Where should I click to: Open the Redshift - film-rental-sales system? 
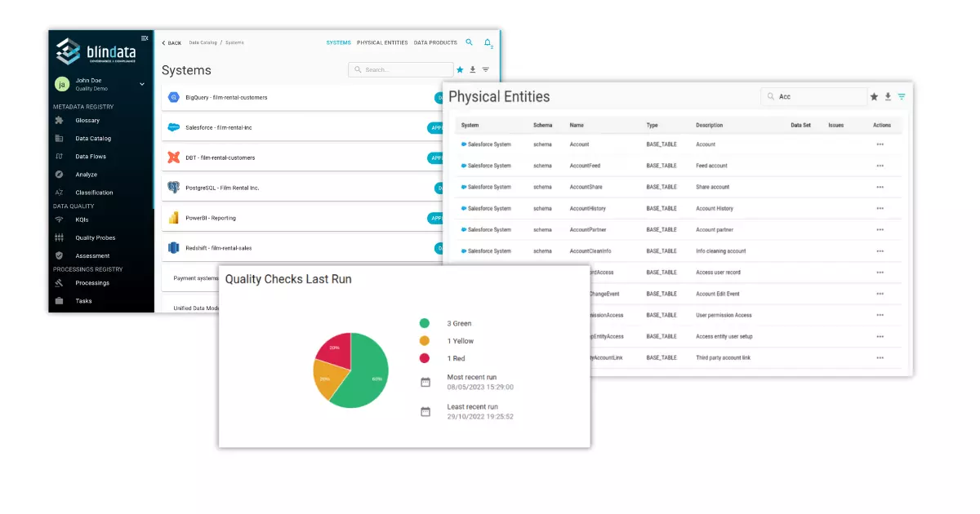(x=219, y=247)
